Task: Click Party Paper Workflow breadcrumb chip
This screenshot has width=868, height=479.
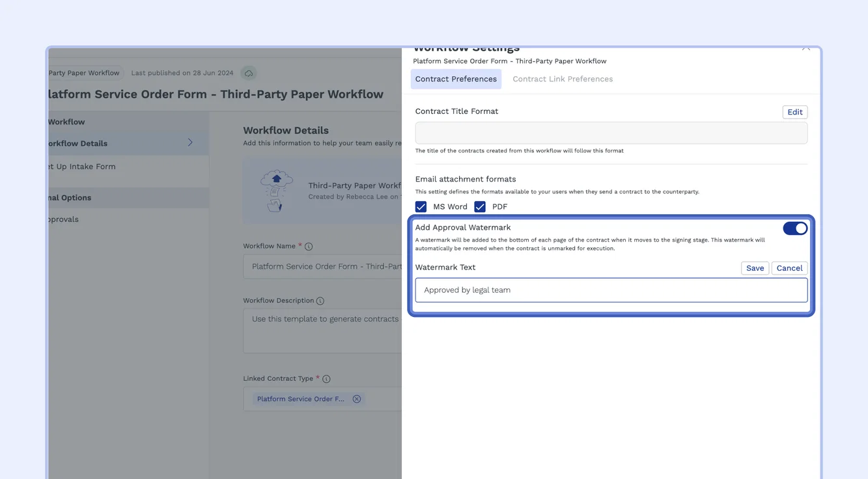Action: coord(85,73)
